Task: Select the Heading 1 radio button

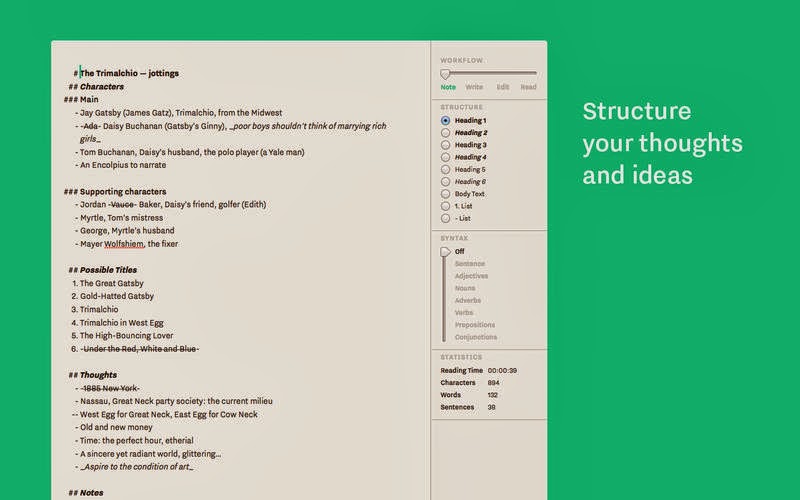Action: point(445,120)
